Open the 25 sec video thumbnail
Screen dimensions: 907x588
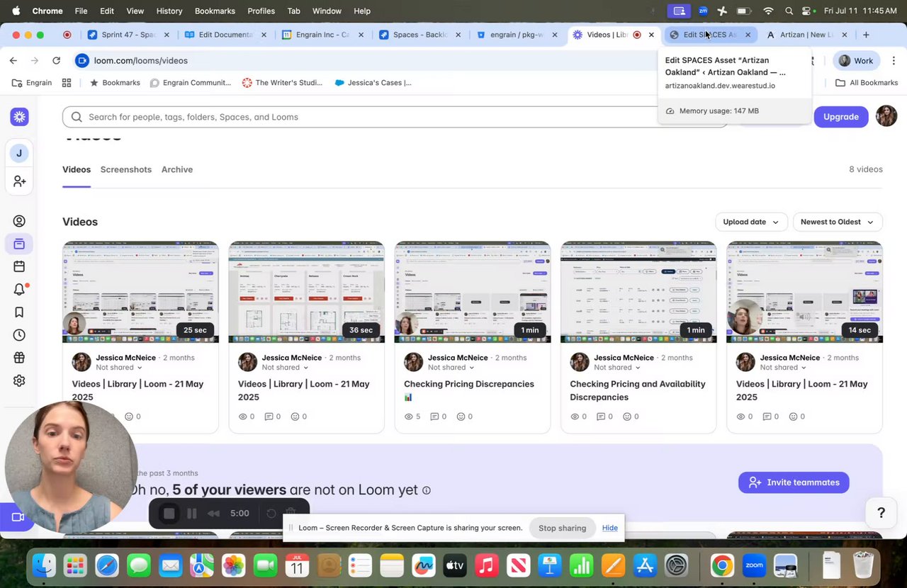click(x=140, y=292)
